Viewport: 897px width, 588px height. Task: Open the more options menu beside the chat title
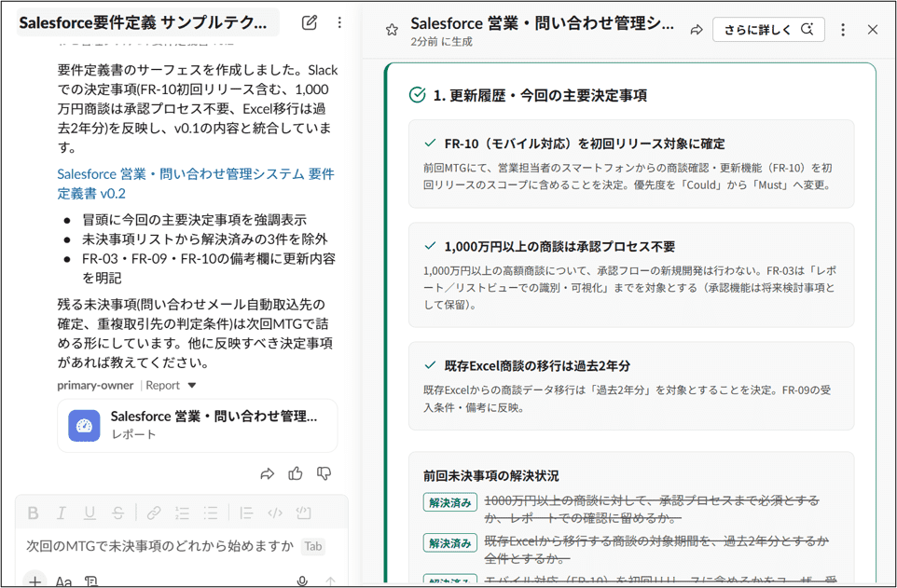pos(339,22)
